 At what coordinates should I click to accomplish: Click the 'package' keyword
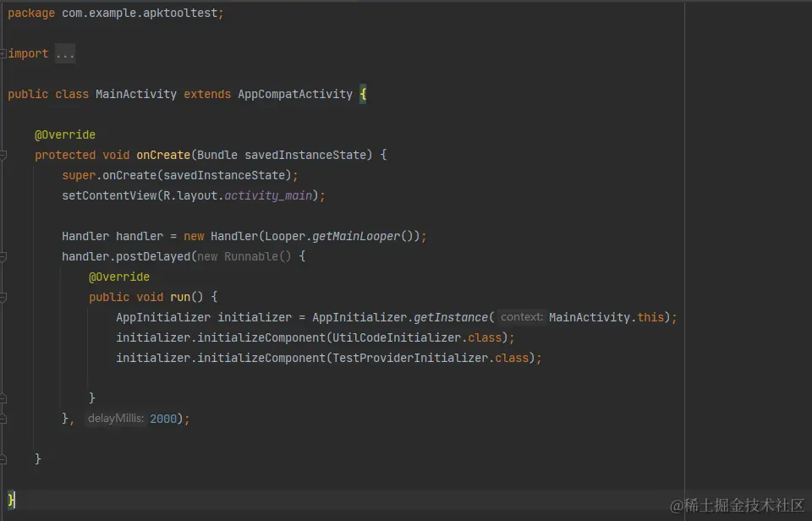click(31, 14)
